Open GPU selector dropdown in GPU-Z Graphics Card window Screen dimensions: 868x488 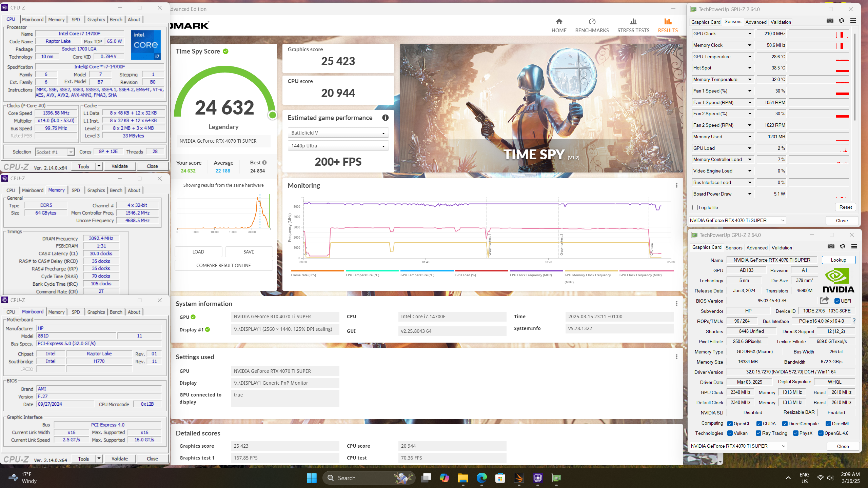(738, 446)
